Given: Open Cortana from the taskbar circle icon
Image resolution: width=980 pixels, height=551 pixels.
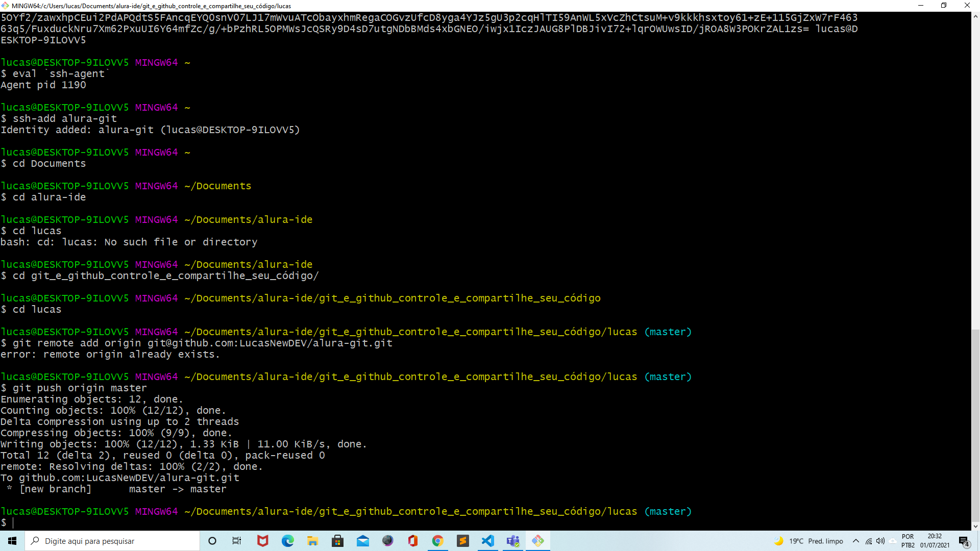Looking at the screenshot, I should tap(212, 541).
